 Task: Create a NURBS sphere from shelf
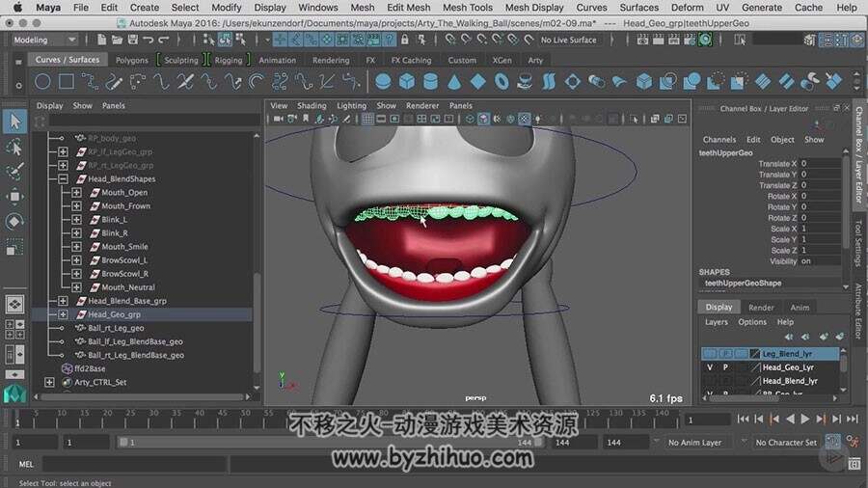click(383, 82)
